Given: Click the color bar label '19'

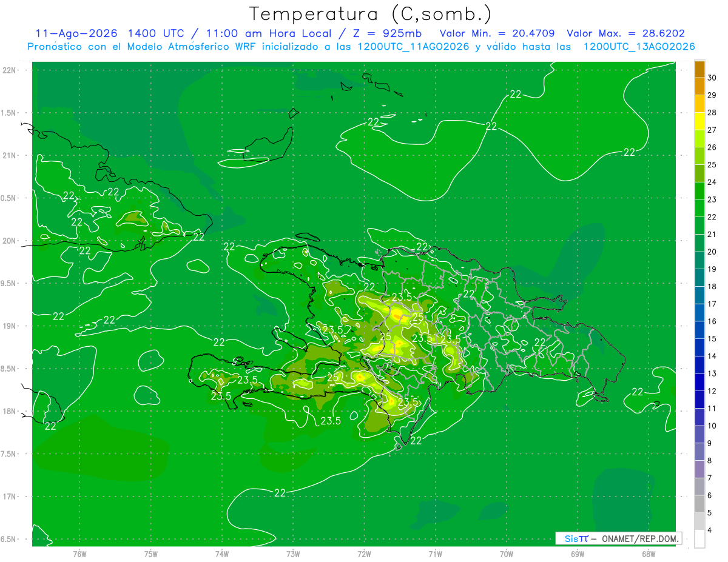Looking at the screenshot, I should [712, 269].
